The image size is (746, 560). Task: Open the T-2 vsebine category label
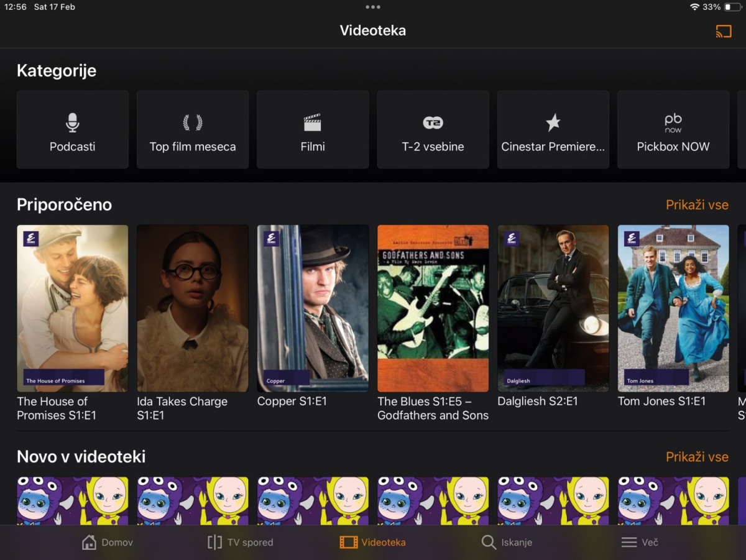[x=433, y=147]
